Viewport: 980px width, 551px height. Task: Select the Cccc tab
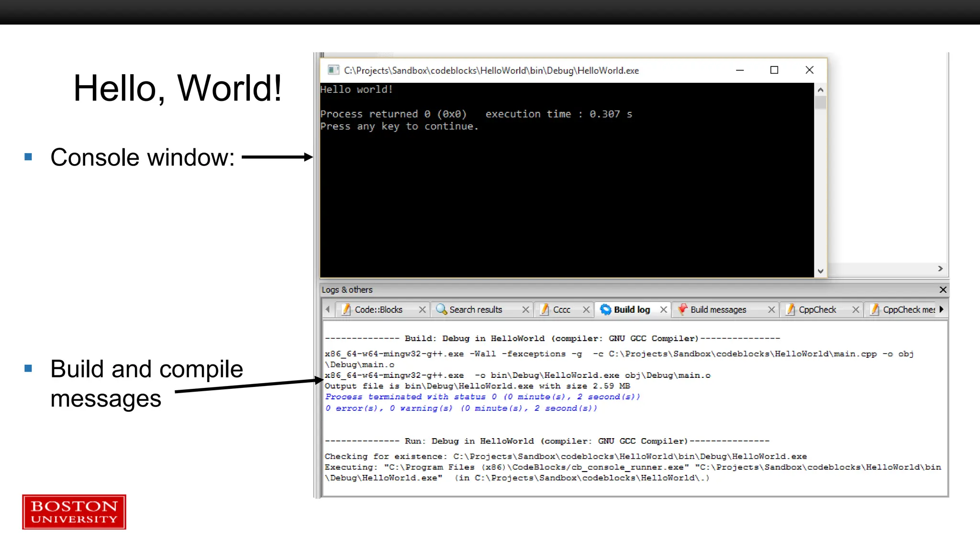point(561,309)
